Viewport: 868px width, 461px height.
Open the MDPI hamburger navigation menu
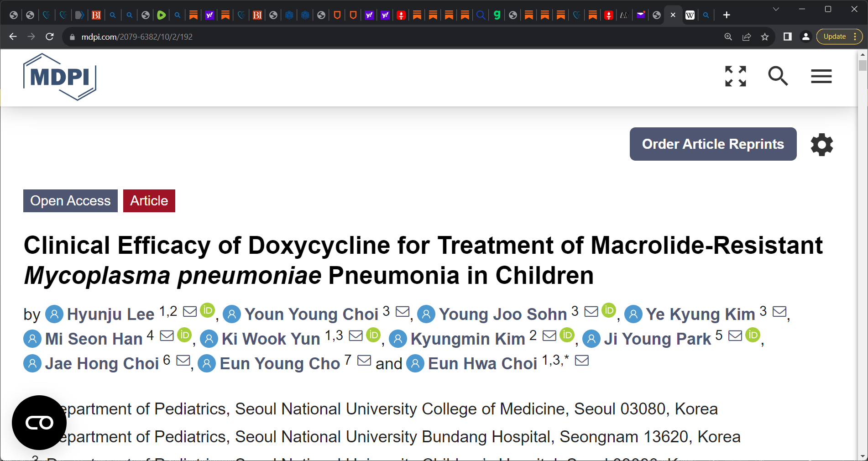click(821, 76)
